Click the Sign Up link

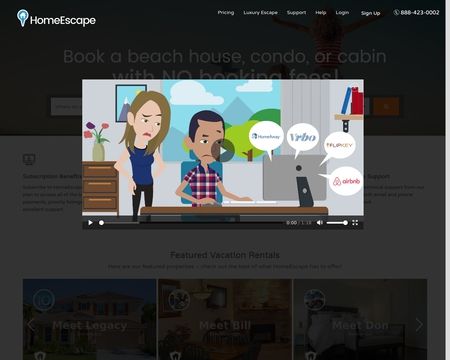[x=370, y=13]
